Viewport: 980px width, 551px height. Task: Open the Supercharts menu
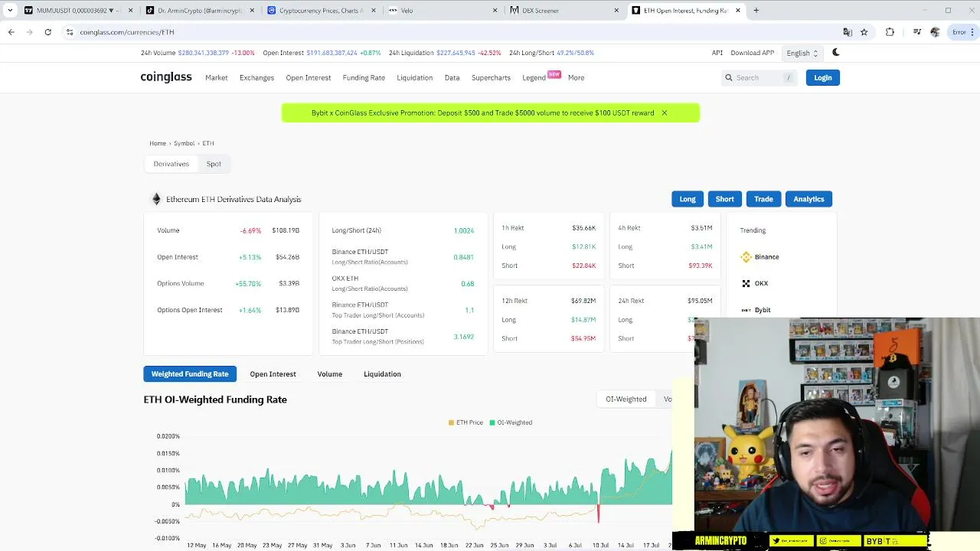tap(491, 77)
